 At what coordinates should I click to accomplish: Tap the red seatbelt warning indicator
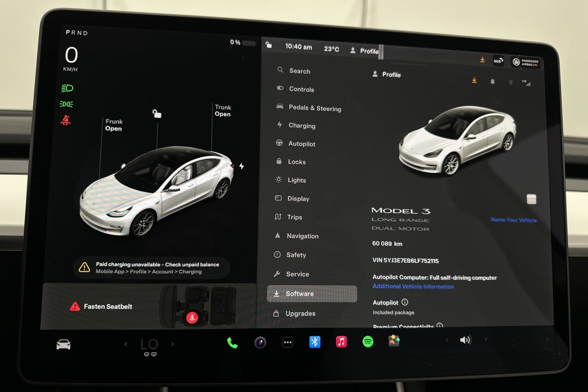pyautogui.click(x=66, y=120)
